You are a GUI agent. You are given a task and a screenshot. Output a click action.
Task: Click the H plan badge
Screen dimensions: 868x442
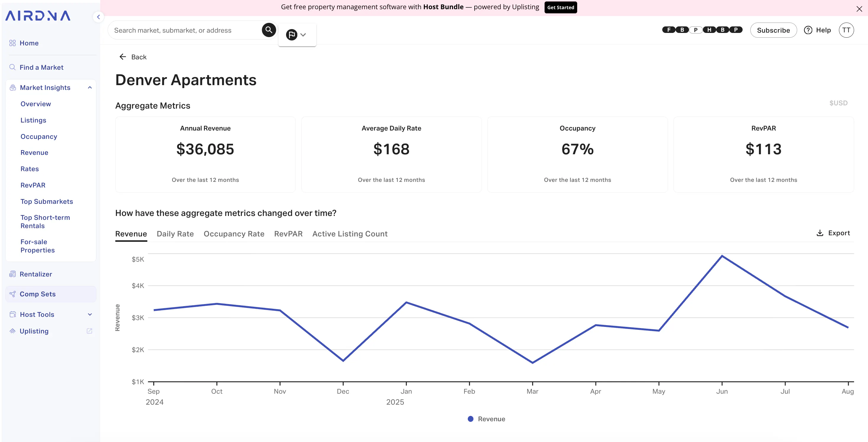(x=709, y=30)
